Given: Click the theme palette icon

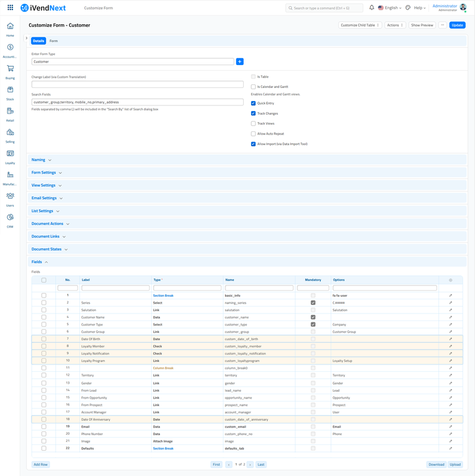Looking at the screenshot, I should click(x=408, y=8).
